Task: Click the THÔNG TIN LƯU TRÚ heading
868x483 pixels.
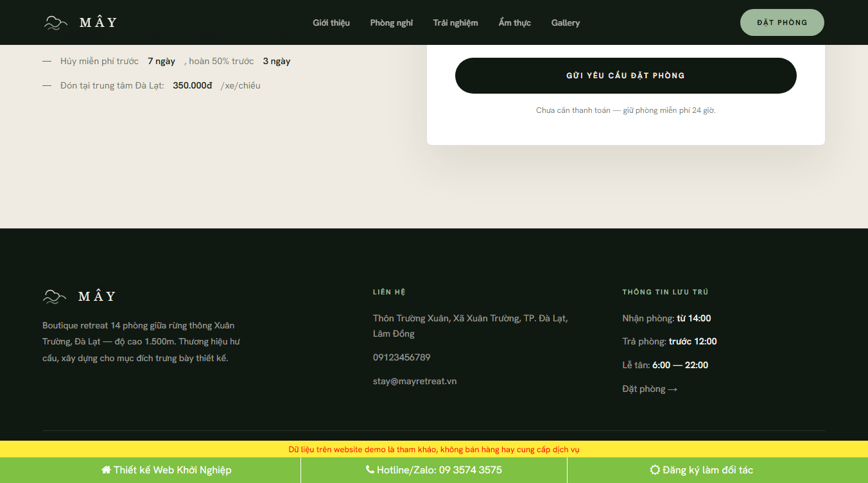Action: click(665, 292)
